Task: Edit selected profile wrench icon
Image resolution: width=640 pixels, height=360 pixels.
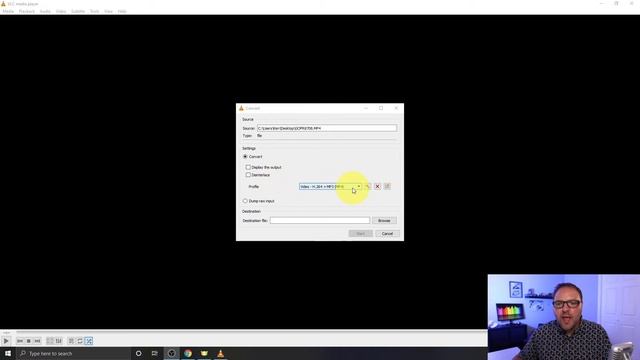Action: (x=368, y=187)
